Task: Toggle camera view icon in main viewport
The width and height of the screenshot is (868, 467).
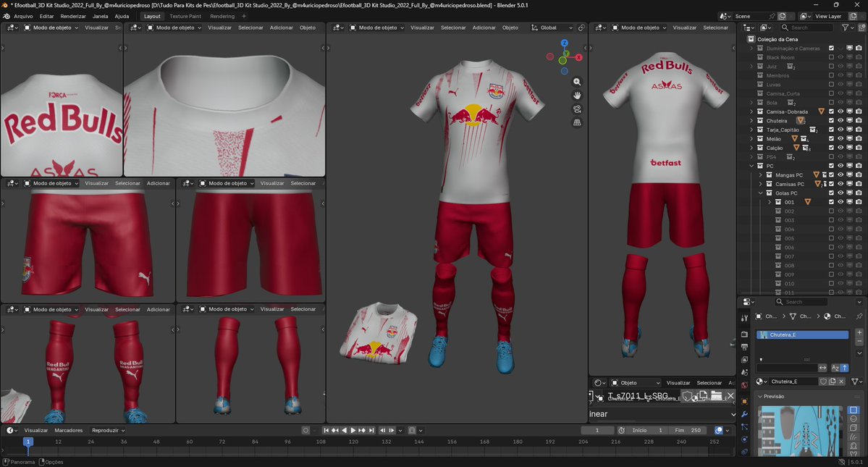Action: [577, 109]
